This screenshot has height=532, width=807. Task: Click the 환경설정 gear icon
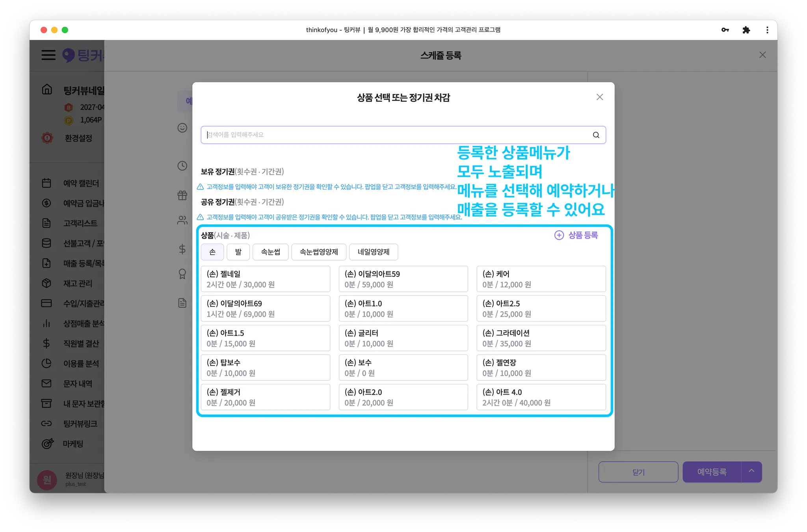pyautogui.click(x=47, y=138)
